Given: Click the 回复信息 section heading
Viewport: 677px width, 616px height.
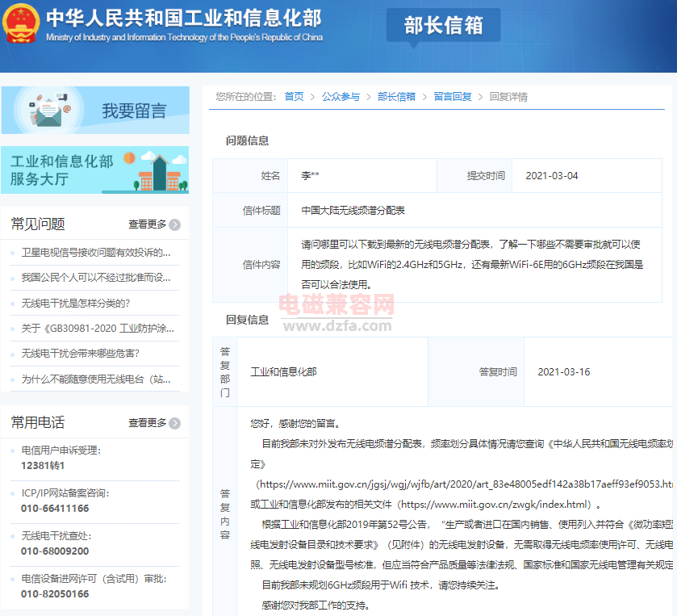Looking at the screenshot, I should [248, 320].
